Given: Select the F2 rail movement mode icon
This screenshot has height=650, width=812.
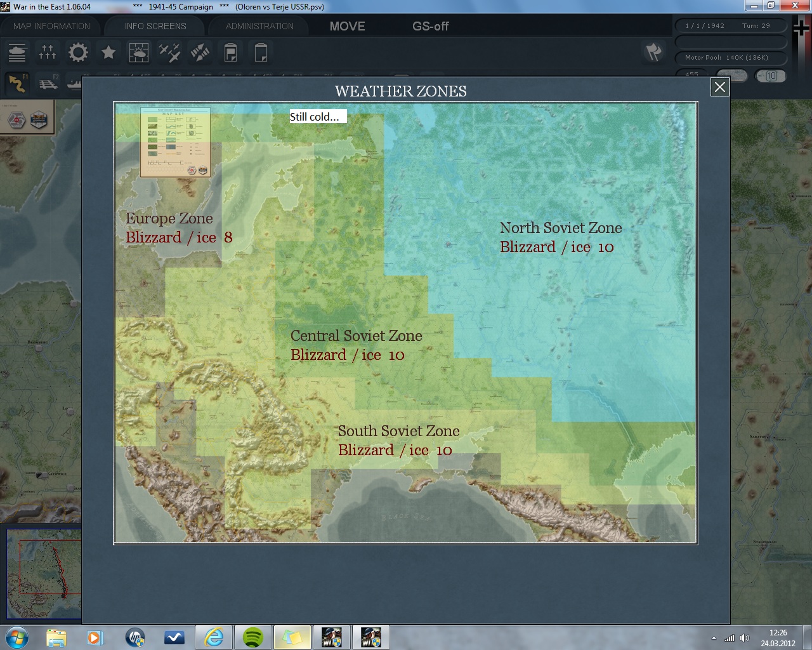Looking at the screenshot, I should [x=48, y=83].
